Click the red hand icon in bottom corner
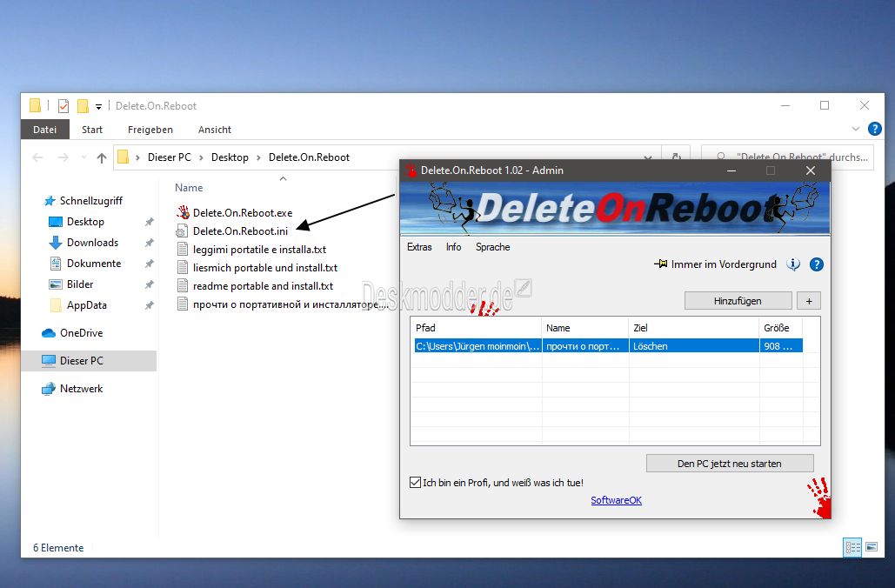Image resolution: width=895 pixels, height=588 pixels. 819,498
